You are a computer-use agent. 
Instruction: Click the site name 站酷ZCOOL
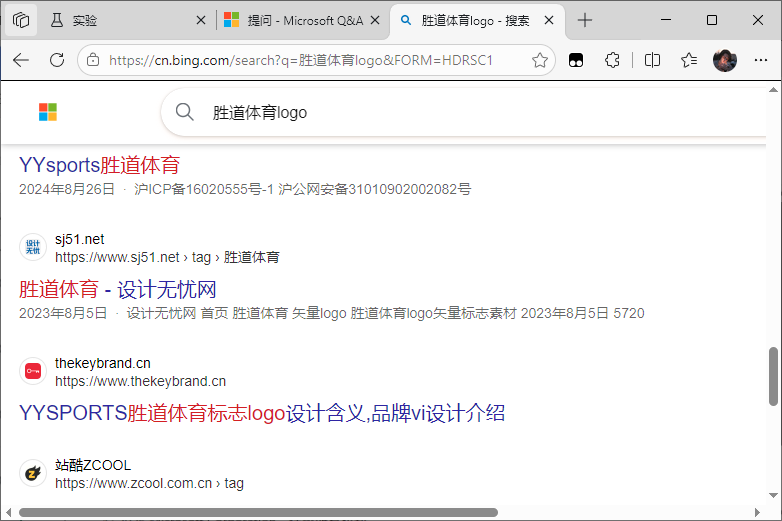pyautogui.click(x=93, y=465)
